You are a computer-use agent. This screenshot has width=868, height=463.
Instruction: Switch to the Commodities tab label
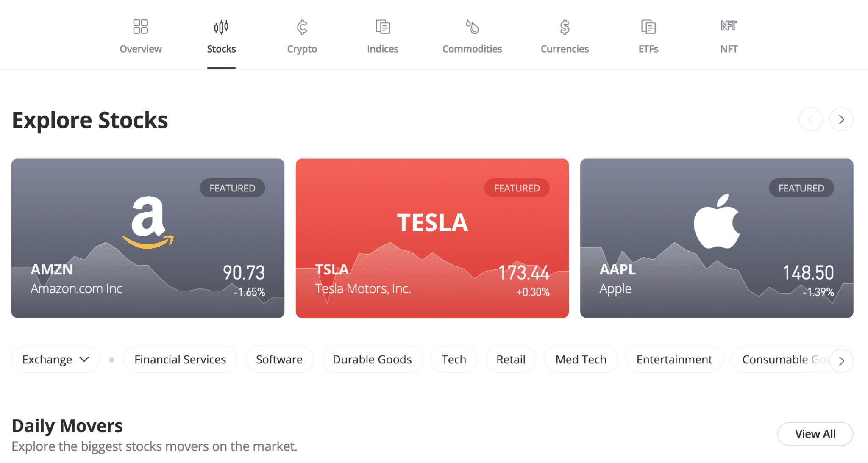pyautogui.click(x=472, y=49)
